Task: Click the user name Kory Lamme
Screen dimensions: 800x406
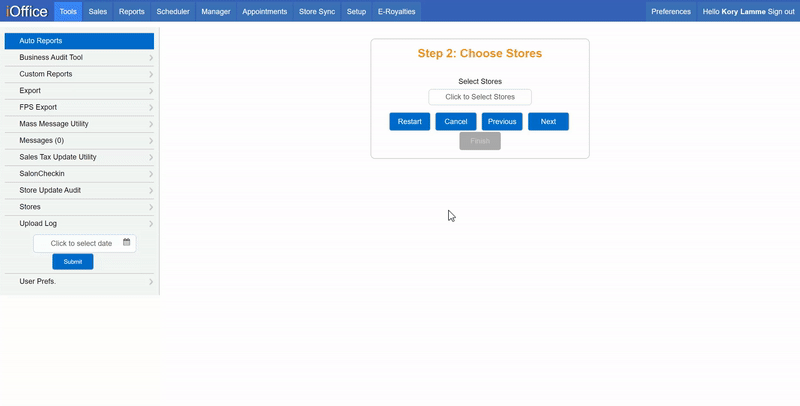Action: [x=743, y=11]
